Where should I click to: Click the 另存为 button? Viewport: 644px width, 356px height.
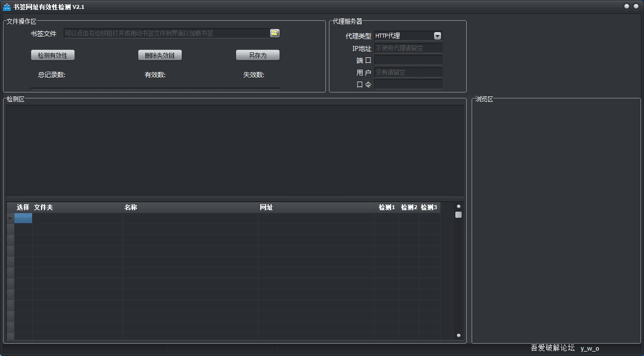[257, 55]
